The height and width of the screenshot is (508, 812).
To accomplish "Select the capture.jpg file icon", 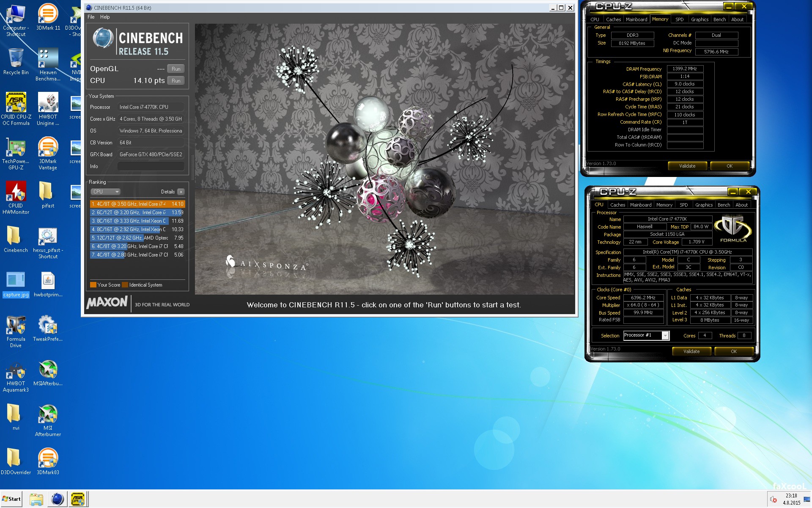I will (x=16, y=284).
